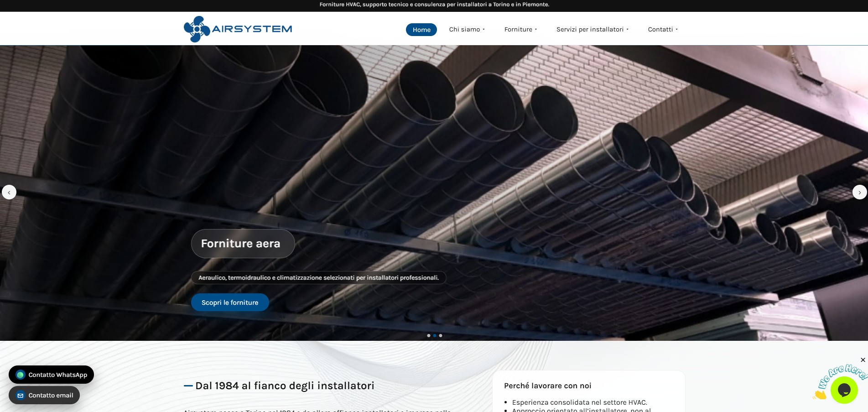The image size is (868, 412).
Task: Click the Airsystem fan logo icon
Action: 196,29
